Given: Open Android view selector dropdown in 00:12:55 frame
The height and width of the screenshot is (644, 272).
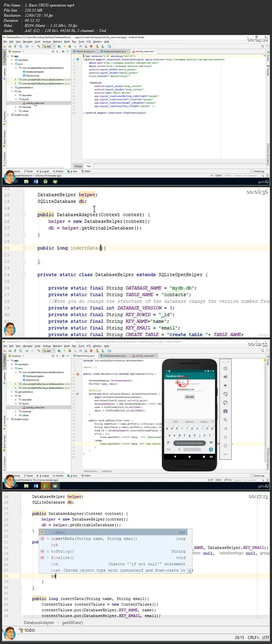Looking at the screenshot, I should point(16,356).
